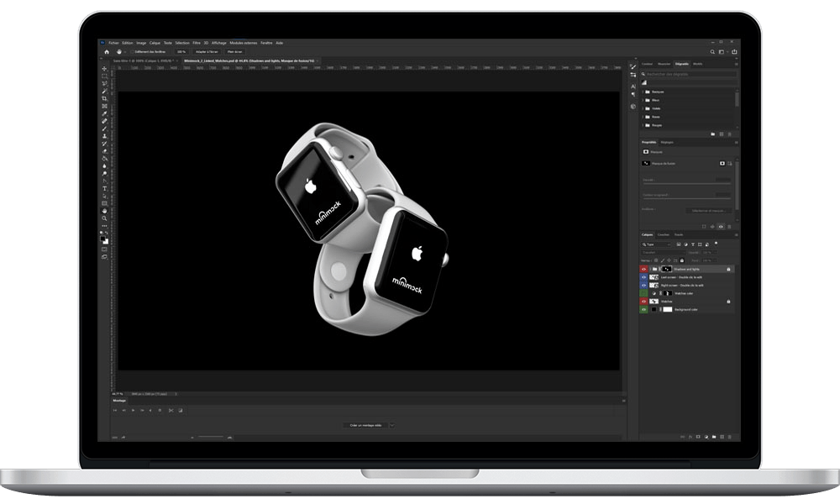Toggle 'Défilement des fenêtres' checkbox
Screen dimensions: 840x504
coord(133,52)
